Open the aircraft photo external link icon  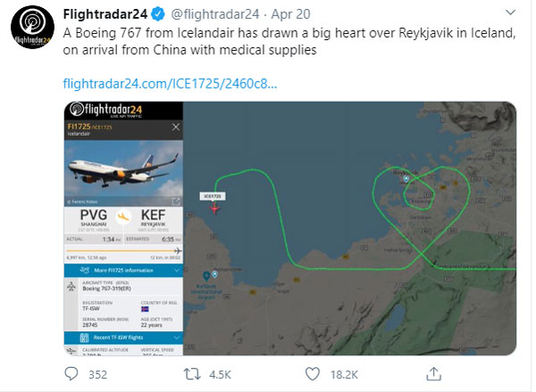(176, 199)
